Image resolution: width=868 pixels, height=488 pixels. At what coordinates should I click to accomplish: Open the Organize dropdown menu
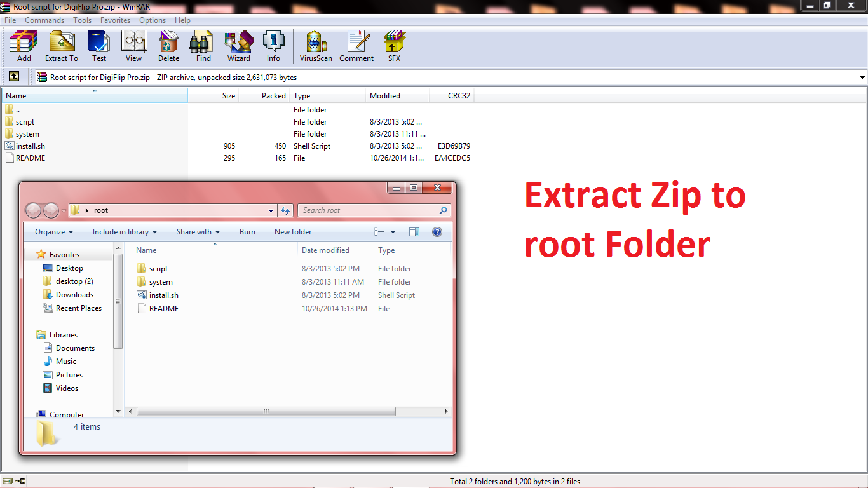(54, 232)
